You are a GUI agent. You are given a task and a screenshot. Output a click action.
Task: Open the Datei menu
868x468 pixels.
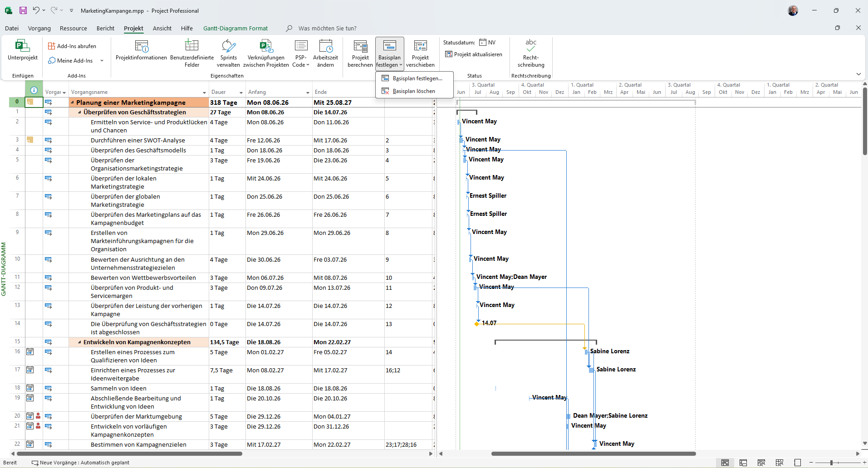pyautogui.click(x=12, y=28)
